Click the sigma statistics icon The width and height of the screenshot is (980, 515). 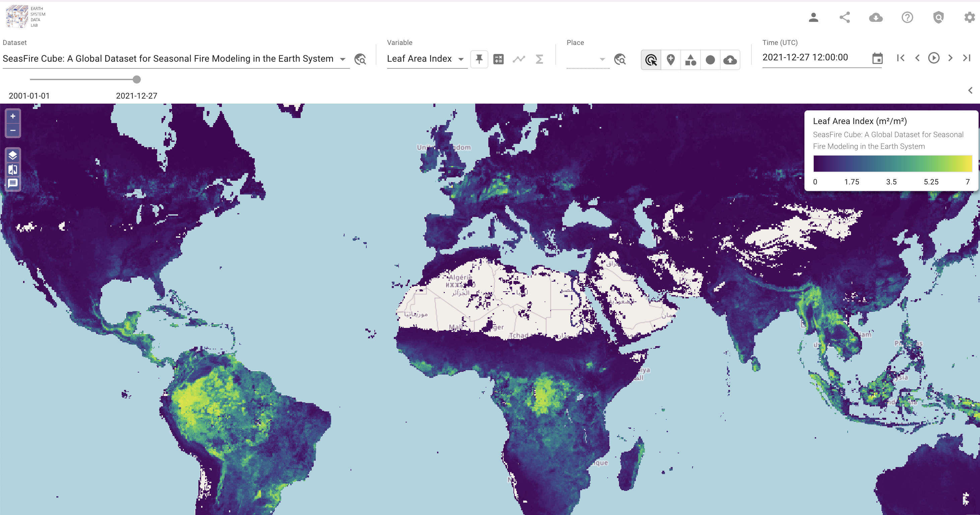[539, 59]
